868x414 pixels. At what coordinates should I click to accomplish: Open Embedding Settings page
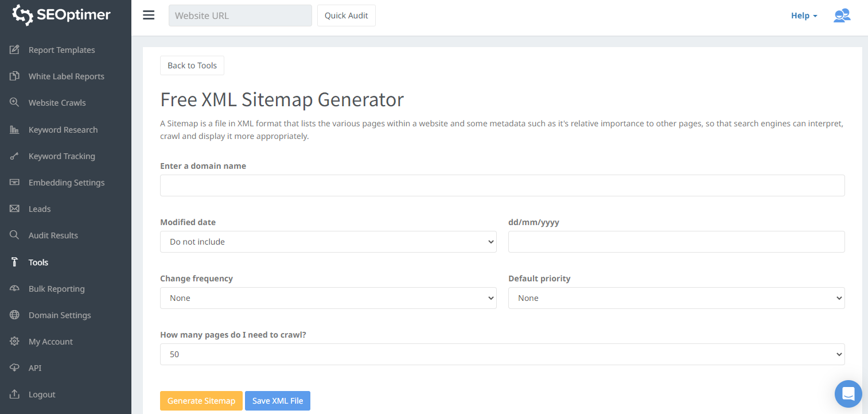click(x=67, y=183)
